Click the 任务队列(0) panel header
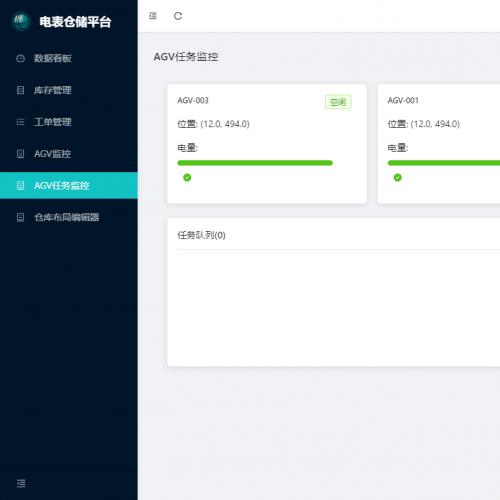 point(201,235)
